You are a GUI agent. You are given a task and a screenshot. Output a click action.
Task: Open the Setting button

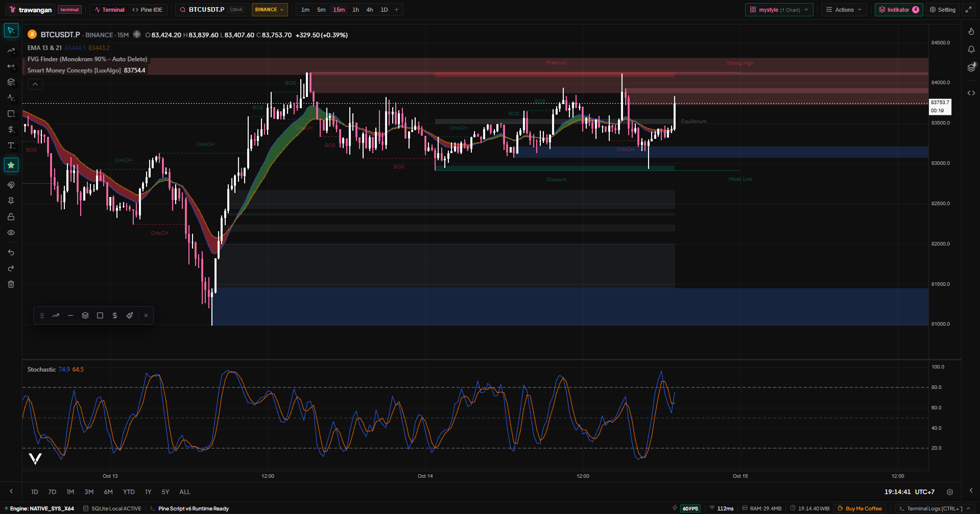point(943,10)
